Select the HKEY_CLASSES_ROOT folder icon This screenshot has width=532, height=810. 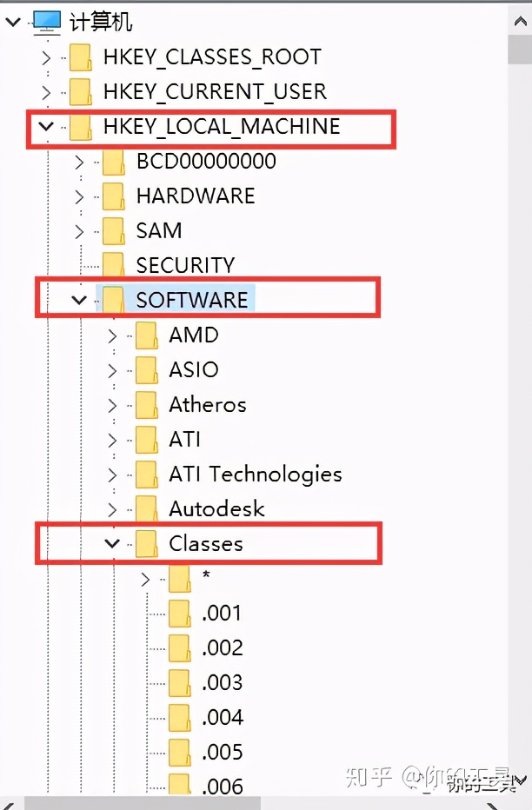81,57
